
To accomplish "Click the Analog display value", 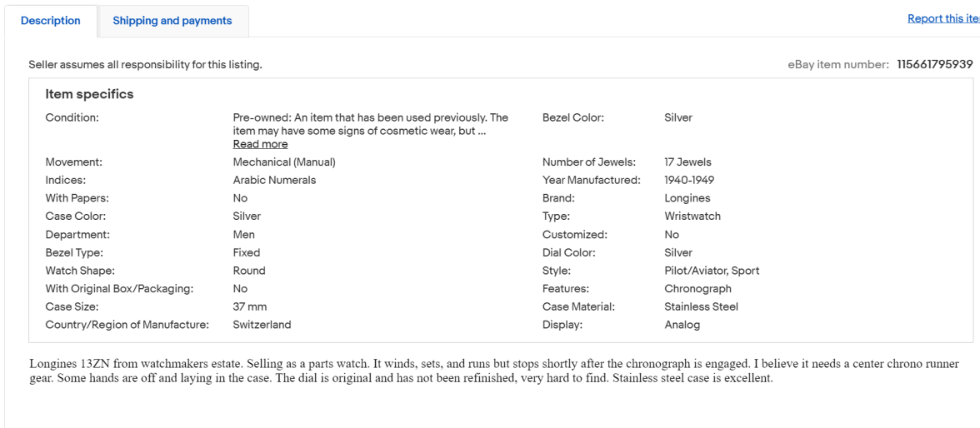I will [682, 325].
